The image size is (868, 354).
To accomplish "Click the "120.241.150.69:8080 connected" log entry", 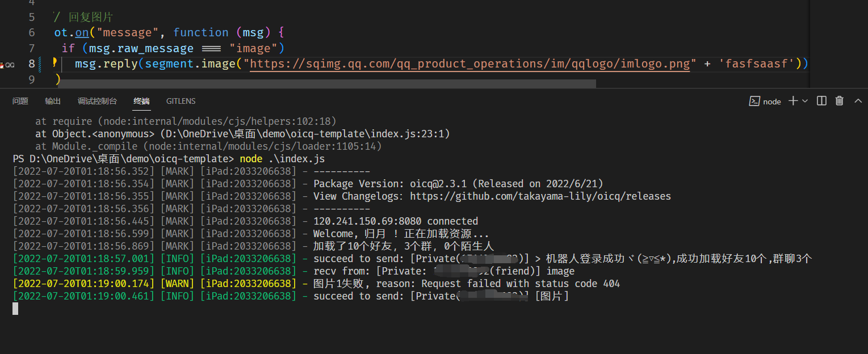I will pos(396,221).
